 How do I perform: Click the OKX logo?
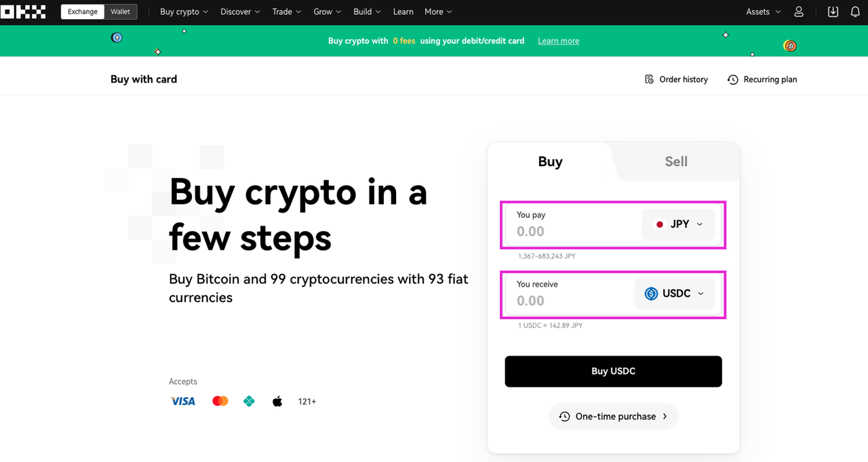(24, 12)
